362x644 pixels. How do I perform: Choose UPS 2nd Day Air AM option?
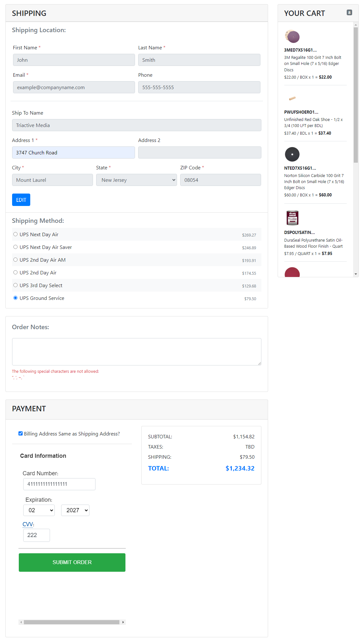[15, 260]
